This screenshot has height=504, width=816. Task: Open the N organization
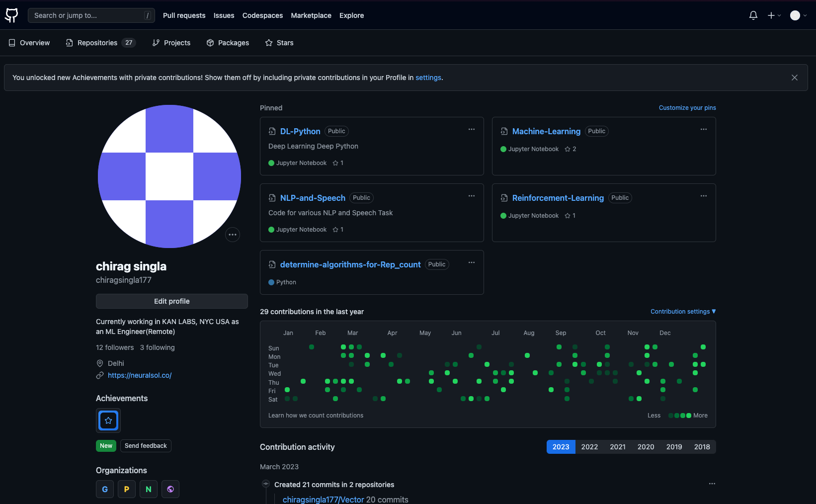149,489
